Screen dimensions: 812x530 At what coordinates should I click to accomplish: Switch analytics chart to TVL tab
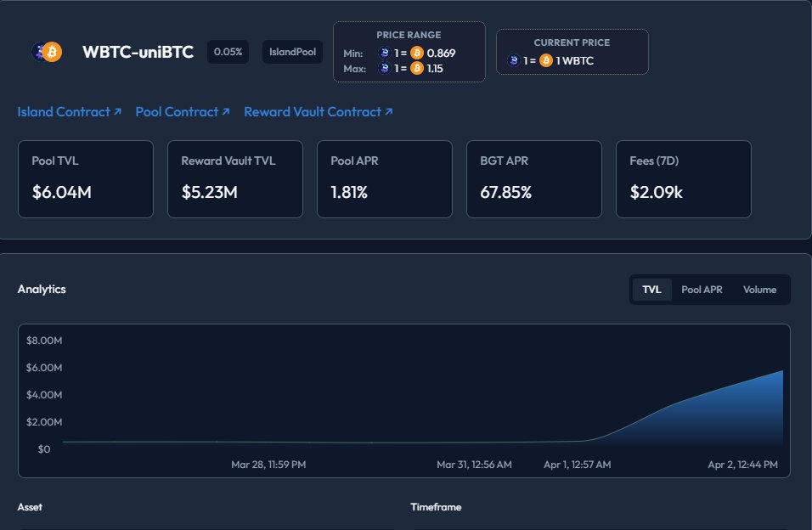click(651, 290)
